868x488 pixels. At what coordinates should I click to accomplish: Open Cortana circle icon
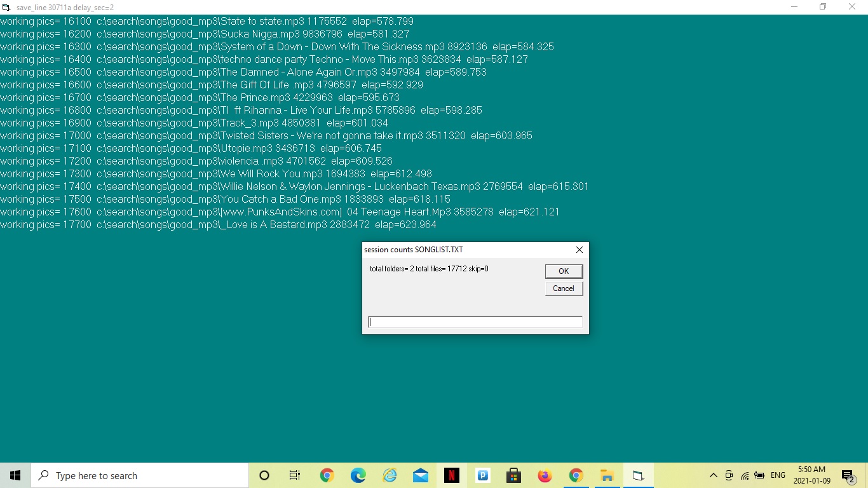[x=264, y=475]
